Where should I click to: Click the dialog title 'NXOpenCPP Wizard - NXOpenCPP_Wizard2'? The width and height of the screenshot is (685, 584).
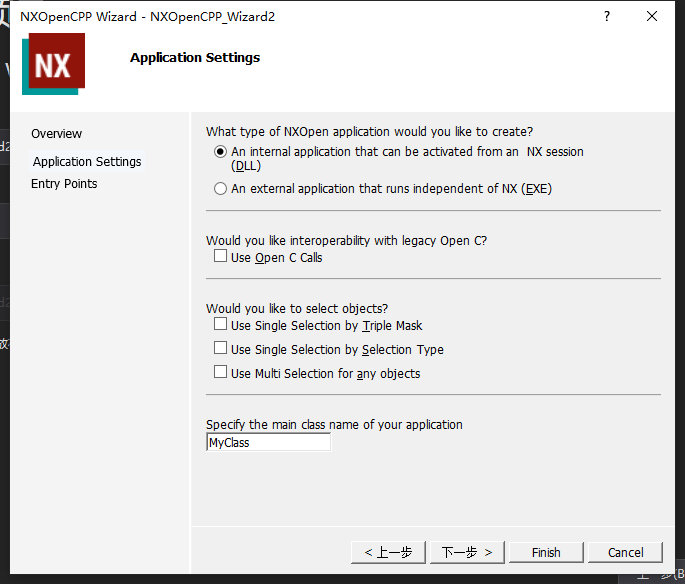[x=148, y=17]
